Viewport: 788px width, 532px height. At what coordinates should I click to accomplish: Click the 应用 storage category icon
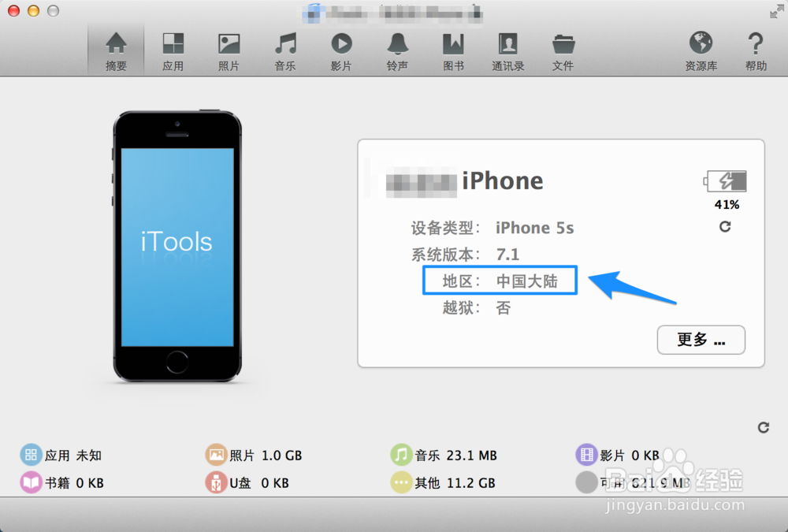click(x=31, y=455)
